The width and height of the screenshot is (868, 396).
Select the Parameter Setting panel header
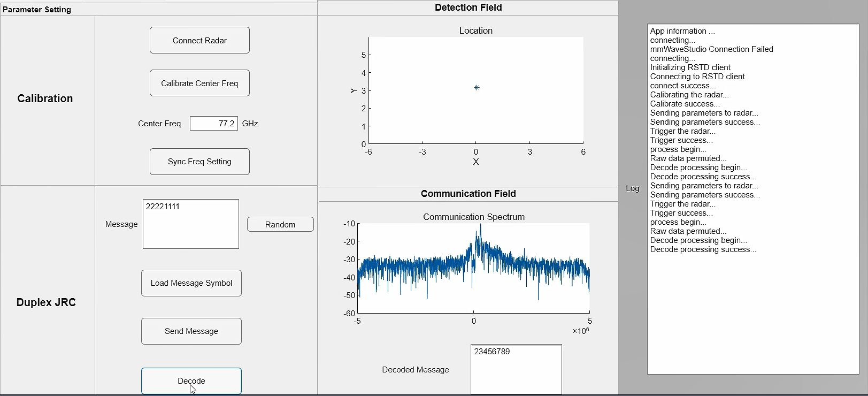tap(37, 10)
